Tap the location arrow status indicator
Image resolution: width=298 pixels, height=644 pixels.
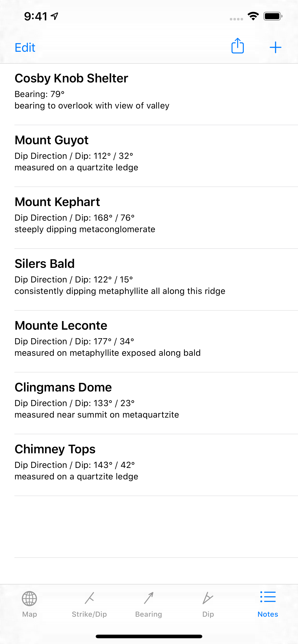(55, 16)
